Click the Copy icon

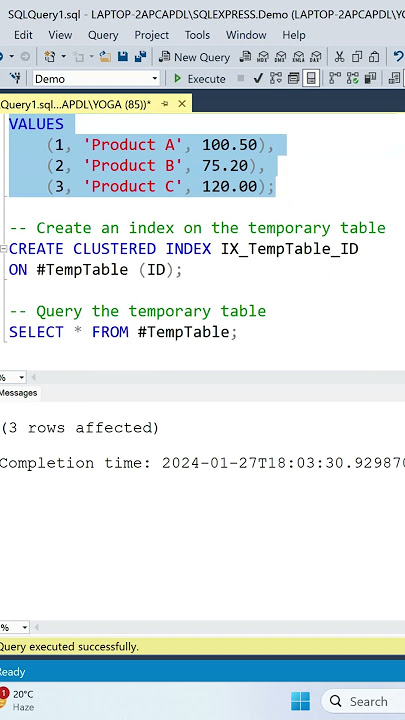coord(356,57)
